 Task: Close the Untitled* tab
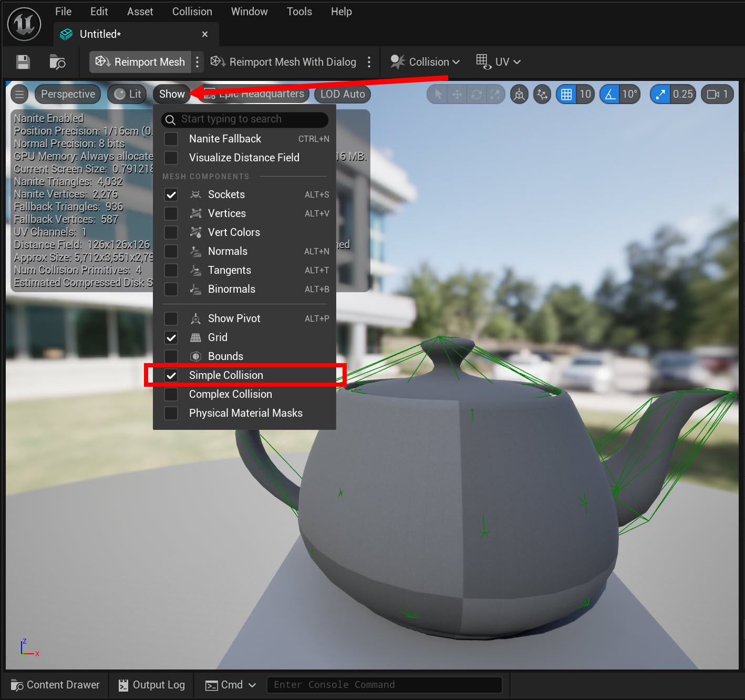(x=205, y=34)
